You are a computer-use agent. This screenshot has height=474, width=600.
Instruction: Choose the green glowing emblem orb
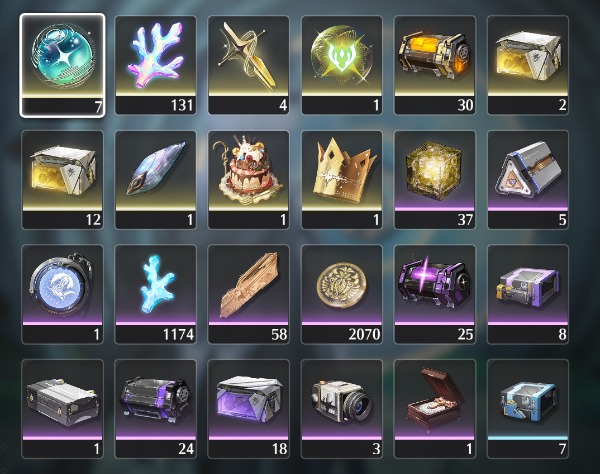click(x=342, y=65)
